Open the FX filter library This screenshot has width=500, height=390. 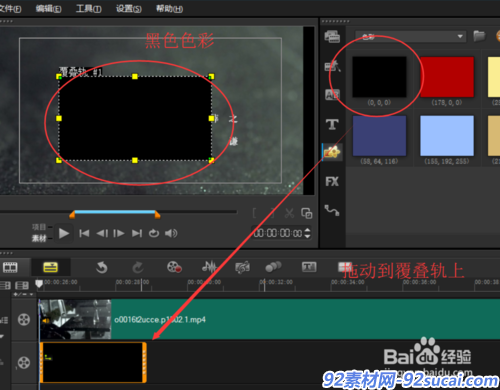(x=332, y=182)
